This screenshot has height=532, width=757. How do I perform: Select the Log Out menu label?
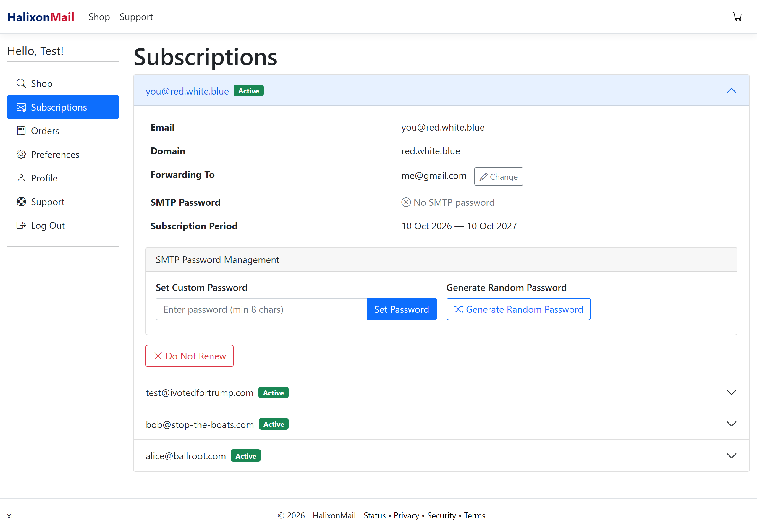(48, 226)
